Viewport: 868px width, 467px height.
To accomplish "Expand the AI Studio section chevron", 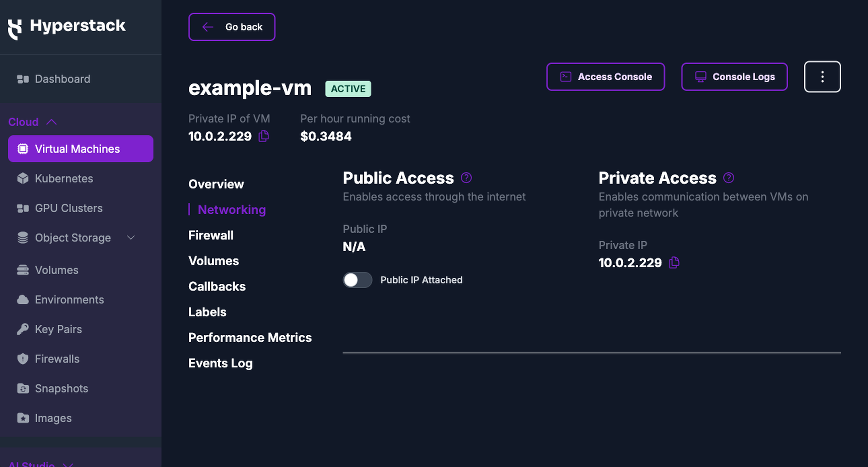I will click(68, 465).
